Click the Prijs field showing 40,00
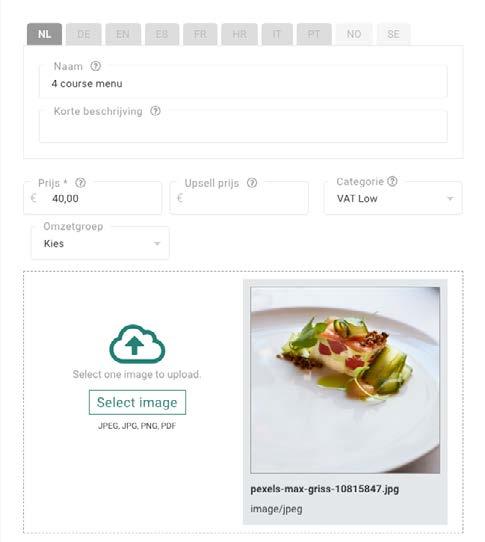 [92, 198]
